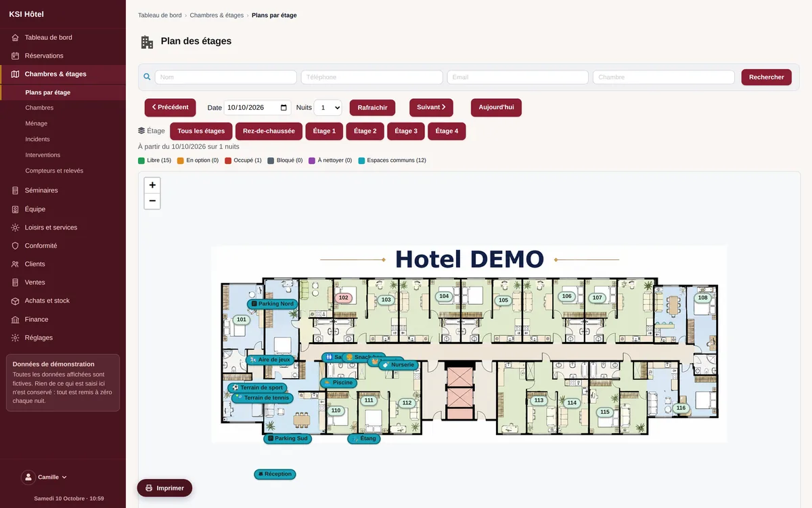Screen dimensions: 812x508
Task: Click the teal Espaces communs legend swatch
Action: click(361, 161)
